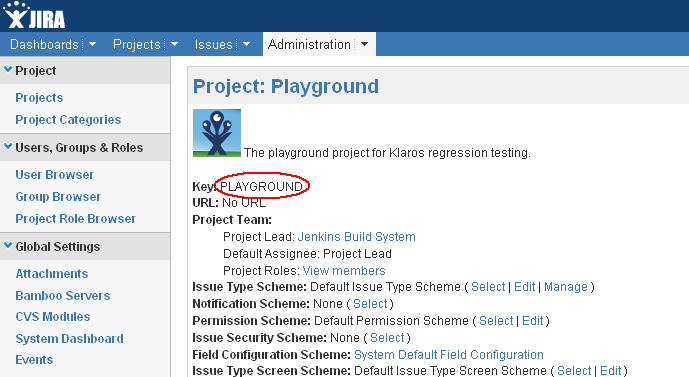Open the Events link
689x377 pixels.
point(34,359)
